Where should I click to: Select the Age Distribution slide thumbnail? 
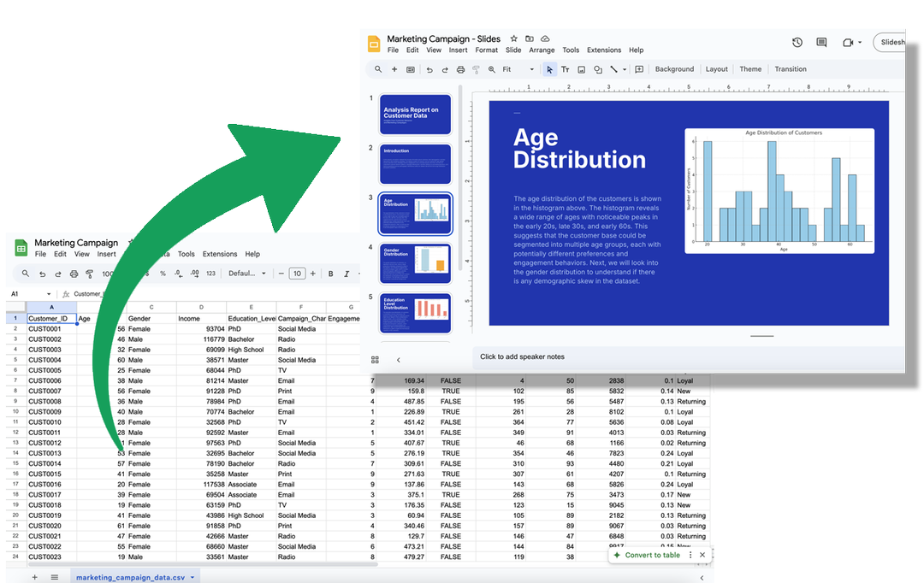[415, 213]
